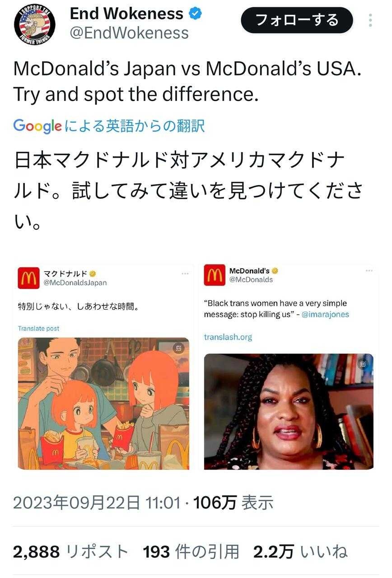Click the gold verified badge next to マクドナルド
The width and height of the screenshot is (392, 578).
point(93,274)
